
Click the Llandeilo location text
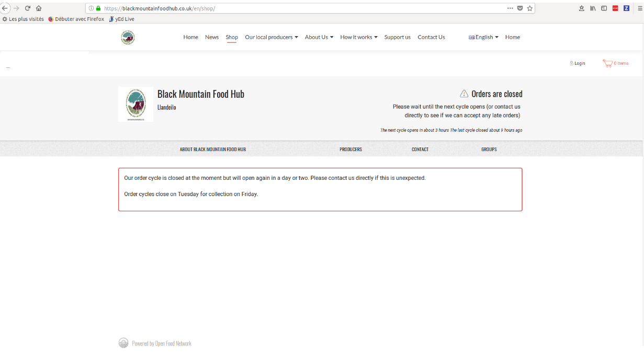tap(167, 107)
